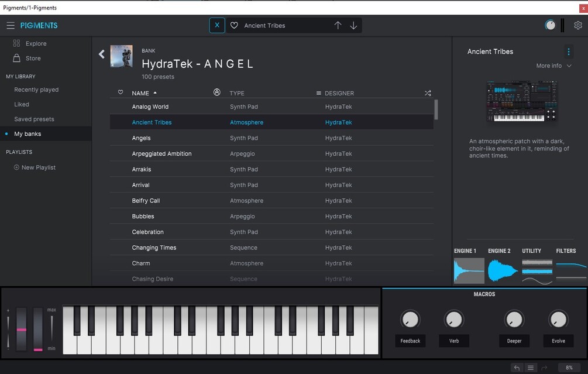Sort presets by DESIGNER column
The image size is (588, 374).
(339, 93)
